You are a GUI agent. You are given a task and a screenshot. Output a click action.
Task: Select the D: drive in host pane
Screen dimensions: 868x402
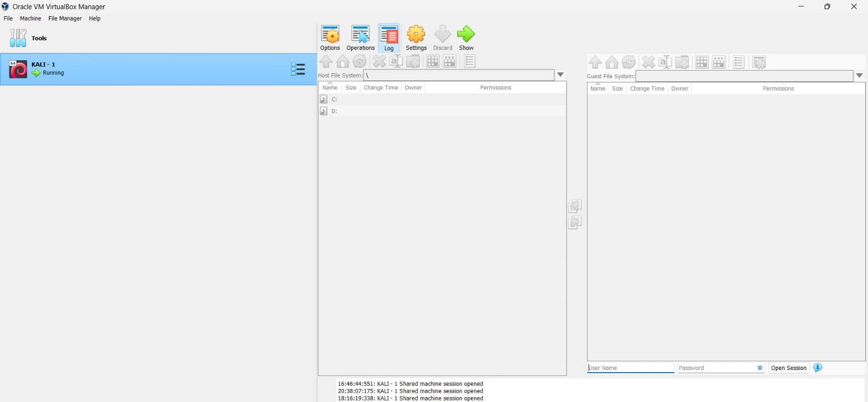(442, 111)
